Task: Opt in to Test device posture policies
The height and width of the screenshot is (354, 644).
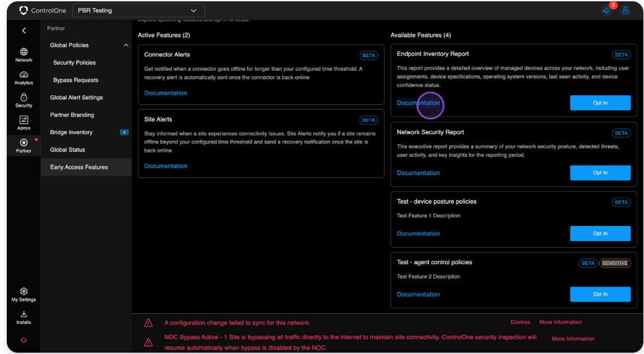Action: (600, 234)
